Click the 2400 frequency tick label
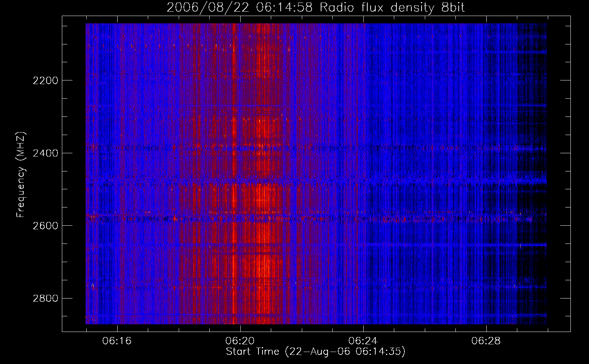Image resolution: width=589 pixels, height=364 pixels. click(x=46, y=153)
